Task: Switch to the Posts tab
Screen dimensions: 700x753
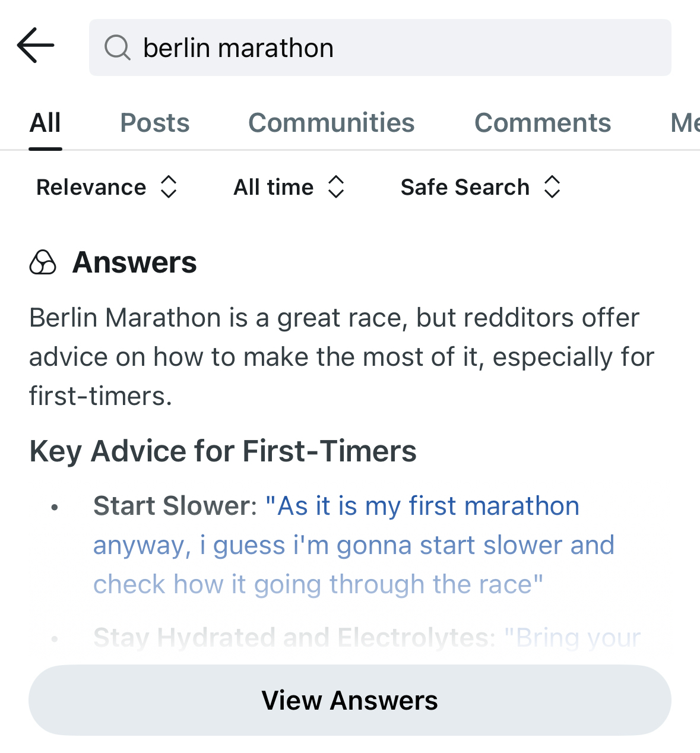Action: [155, 123]
